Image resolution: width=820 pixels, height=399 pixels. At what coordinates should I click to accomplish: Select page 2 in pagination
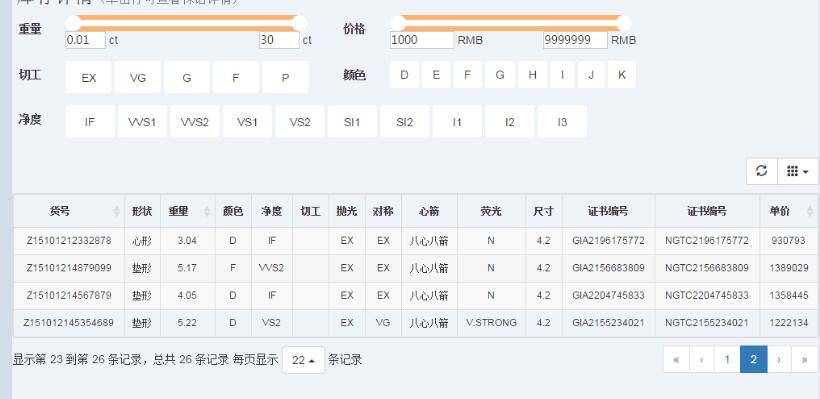754,359
